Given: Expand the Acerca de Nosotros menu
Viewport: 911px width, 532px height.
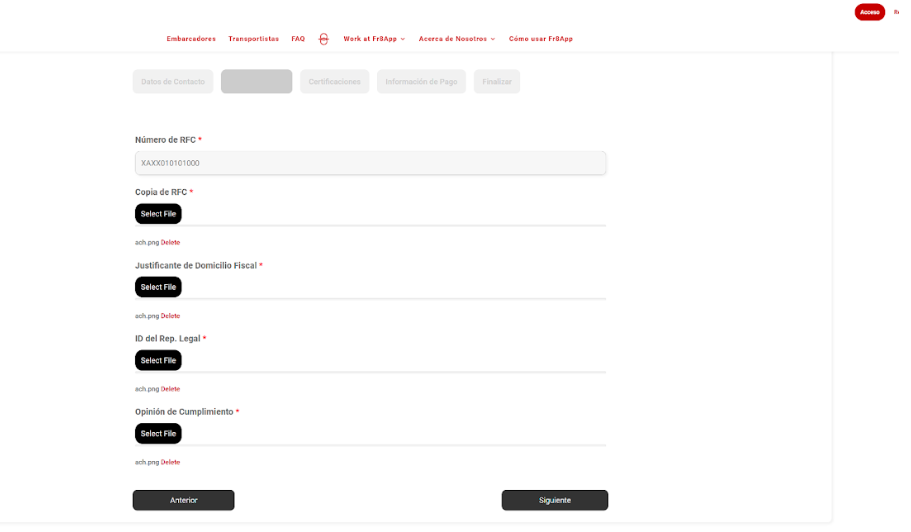Looking at the screenshot, I should point(457,39).
